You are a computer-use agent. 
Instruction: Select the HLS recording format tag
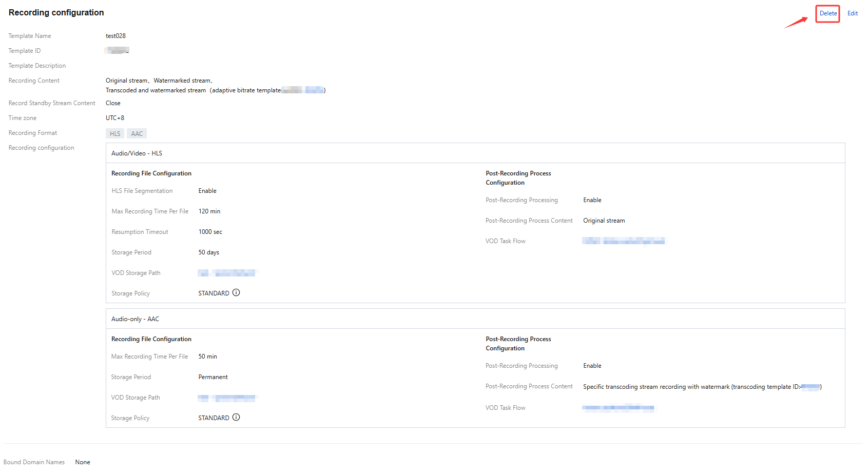[115, 134]
